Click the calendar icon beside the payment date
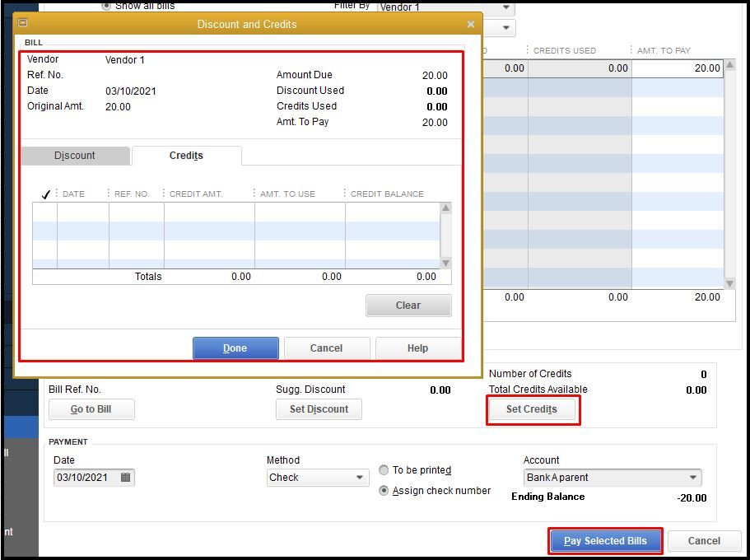The height and width of the screenshot is (560, 750). point(126,477)
